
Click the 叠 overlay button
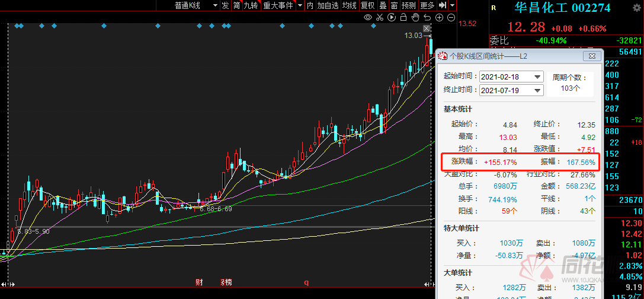382,5
